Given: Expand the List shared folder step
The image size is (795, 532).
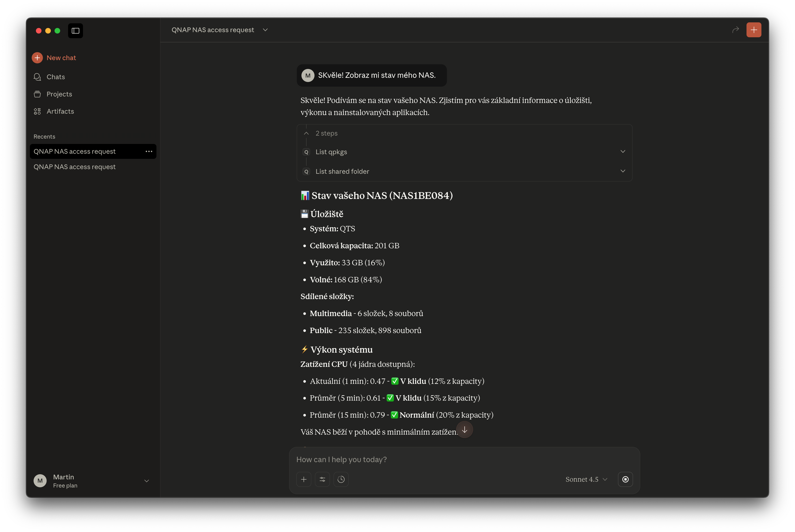Looking at the screenshot, I should coord(622,171).
